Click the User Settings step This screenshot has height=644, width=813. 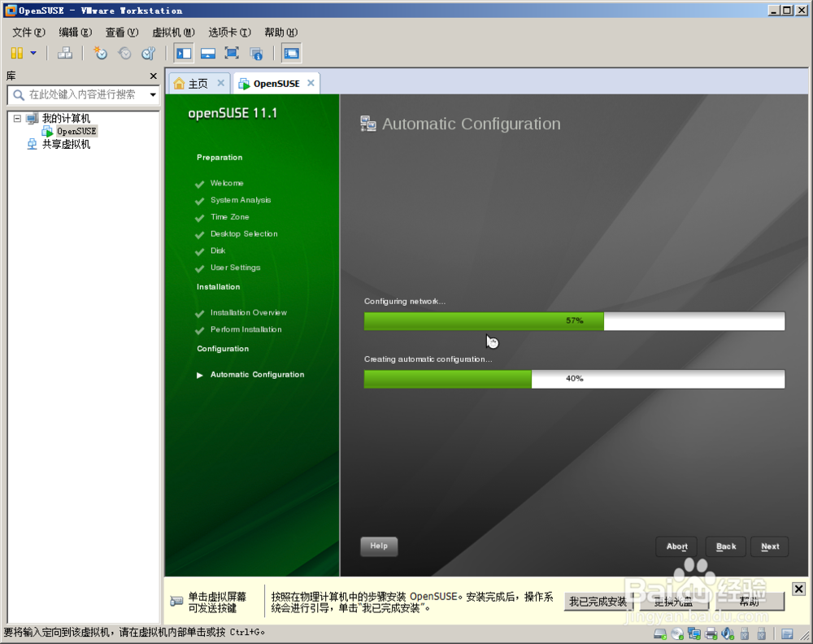(x=236, y=268)
